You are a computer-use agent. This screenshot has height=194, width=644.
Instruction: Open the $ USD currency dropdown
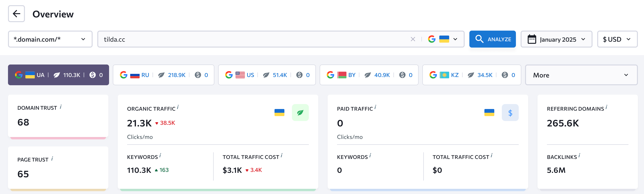click(x=617, y=39)
